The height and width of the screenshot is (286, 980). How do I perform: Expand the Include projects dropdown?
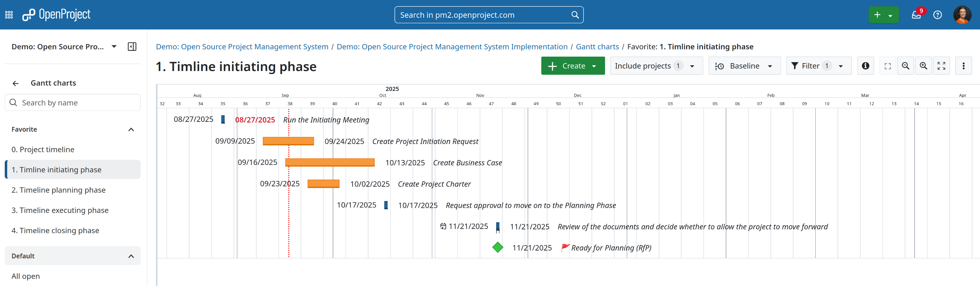(656, 66)
